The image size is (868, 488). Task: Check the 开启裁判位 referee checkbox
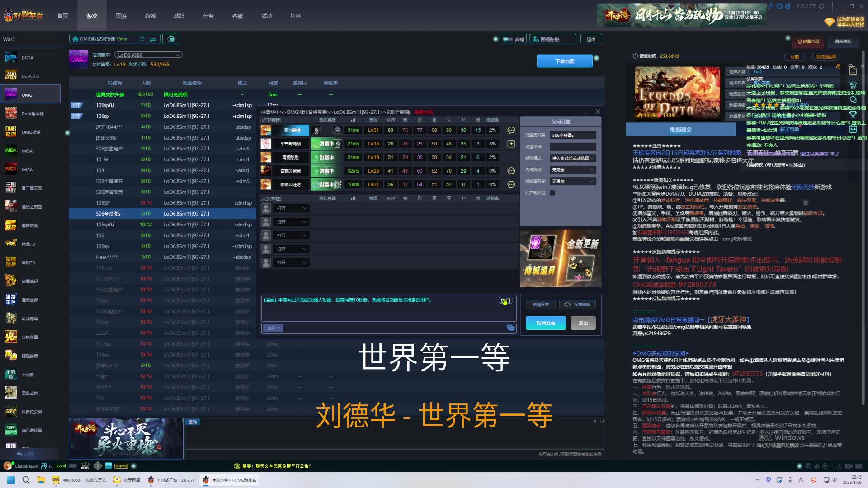tap(552, 192)
